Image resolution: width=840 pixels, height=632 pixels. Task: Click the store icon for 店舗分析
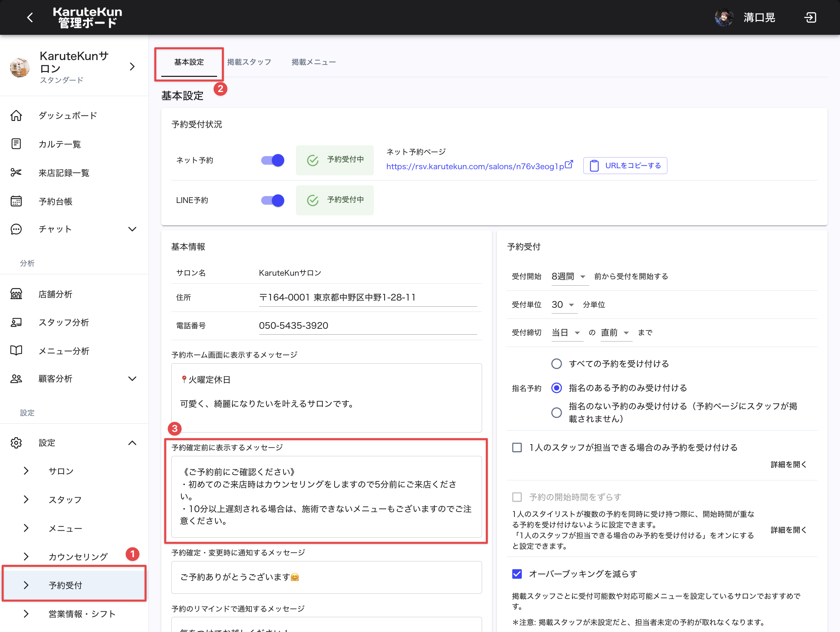(x=16, y=294)
